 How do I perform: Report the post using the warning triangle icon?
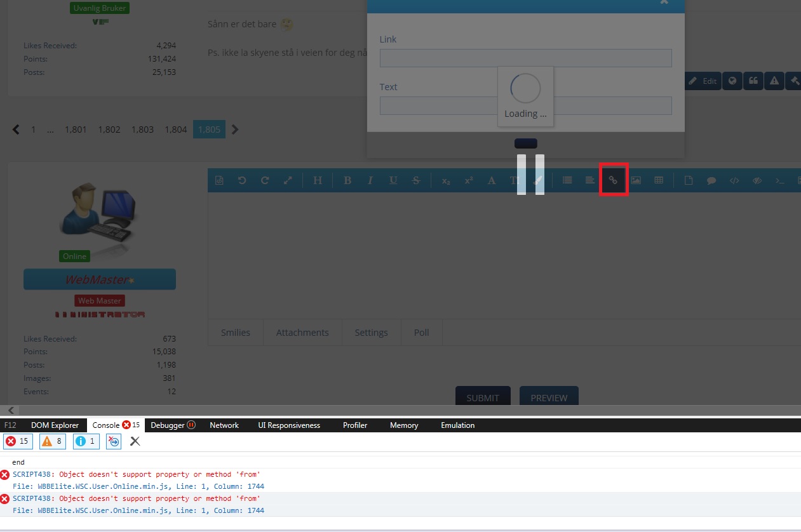[x=774, y=81]
